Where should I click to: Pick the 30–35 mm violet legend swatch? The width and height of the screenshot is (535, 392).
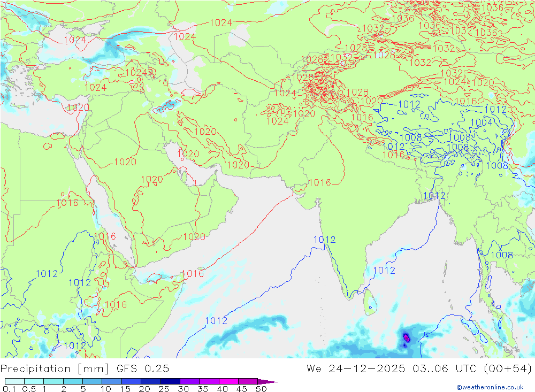tap(190, 381)
